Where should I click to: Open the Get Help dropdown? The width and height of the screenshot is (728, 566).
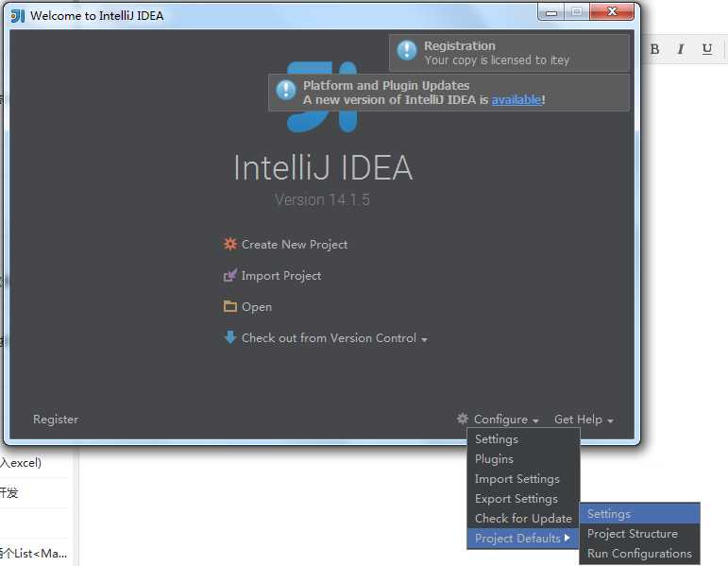(x=584, y=420)
